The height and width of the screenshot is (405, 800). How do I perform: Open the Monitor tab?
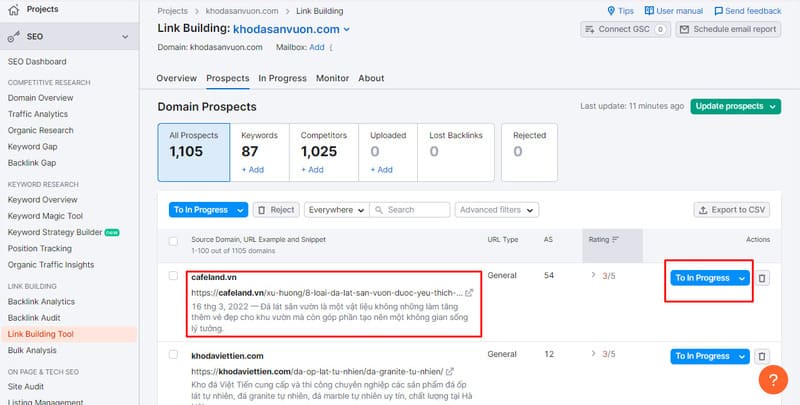pos(333,78)
